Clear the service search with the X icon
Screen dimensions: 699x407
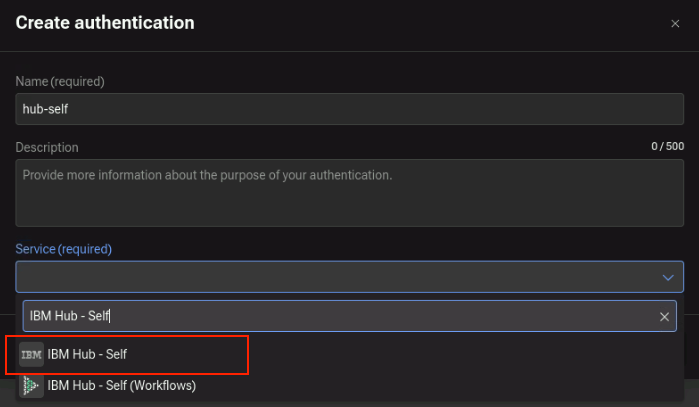664,317
